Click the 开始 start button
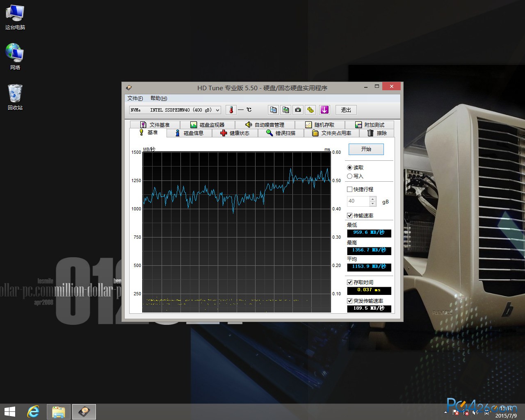The height and width of the screenshot is (420, 525). pyautogui.click(x=366, y=149)
